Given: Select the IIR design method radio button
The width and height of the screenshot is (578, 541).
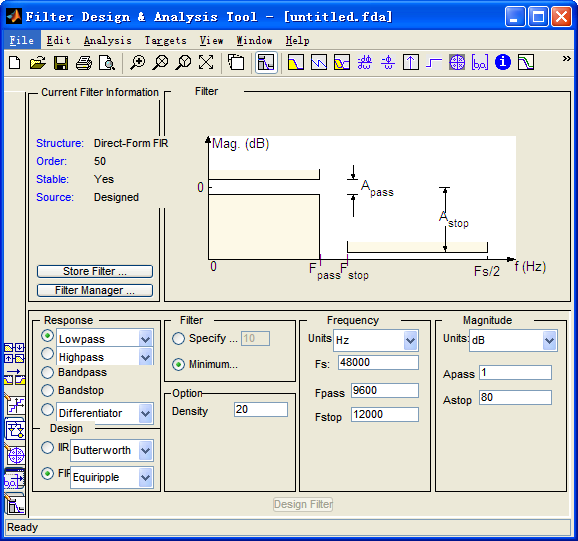Looking at the screenshot, I should click(x=48, y=448).
